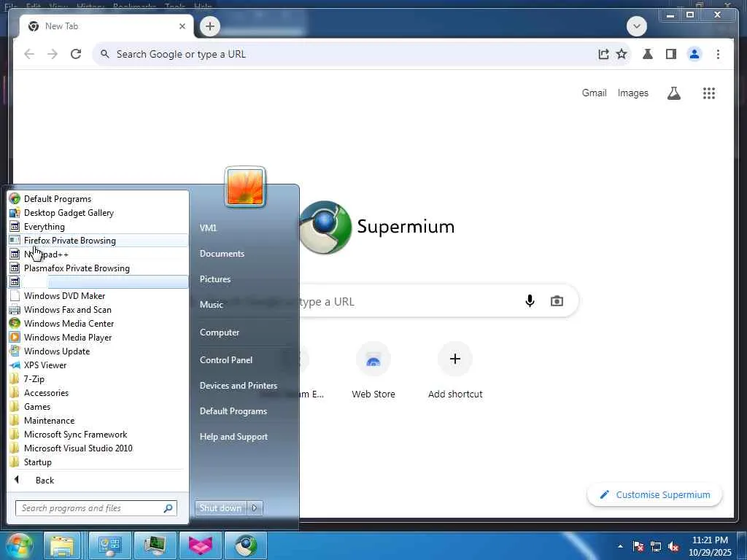Image resolution: width=747 pixels, height=560 pixels.
Task: Open the taskbar clock and date
Action: coord(710,546)
